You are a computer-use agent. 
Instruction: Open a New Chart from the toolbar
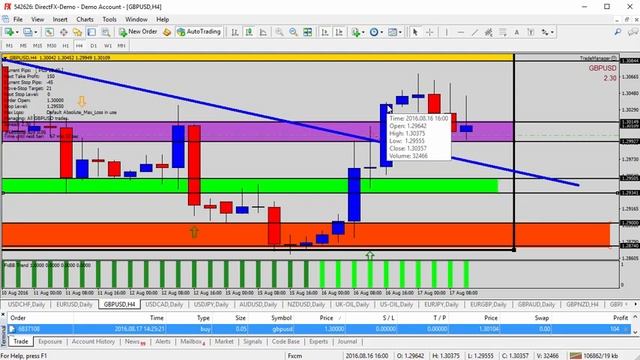tap(9, 32)
